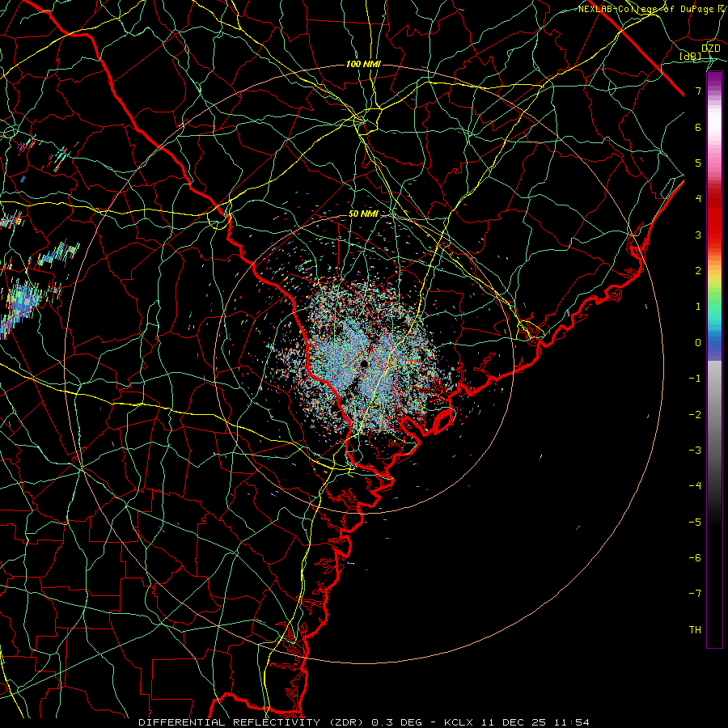Click the 0 scale label
The image size is (728, 728).
tap(698, 343)
